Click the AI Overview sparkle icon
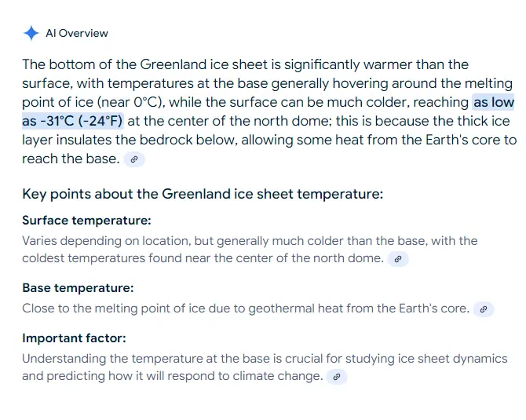 click(31, 33)
